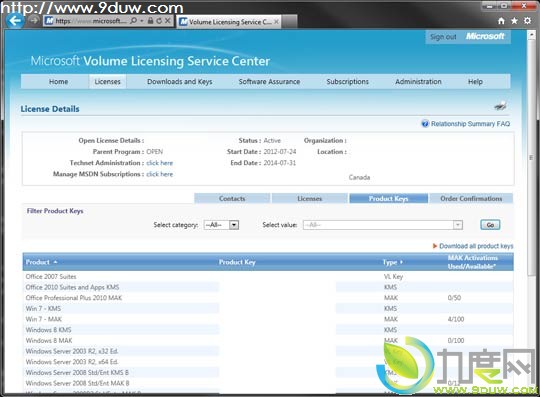Switch to the Licenses tab below details
The image size is (540, 397).
pos(310,198)
